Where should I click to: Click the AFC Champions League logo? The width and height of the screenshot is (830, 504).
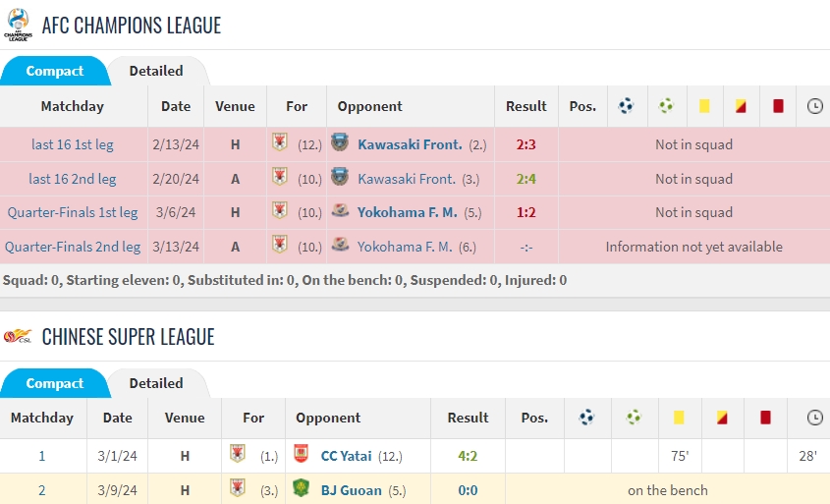click(x=18, y=25)
